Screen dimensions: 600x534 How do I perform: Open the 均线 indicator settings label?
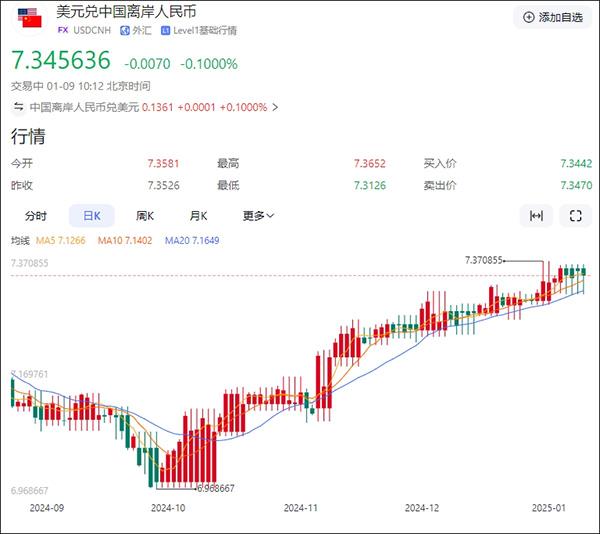pos(20,241)
